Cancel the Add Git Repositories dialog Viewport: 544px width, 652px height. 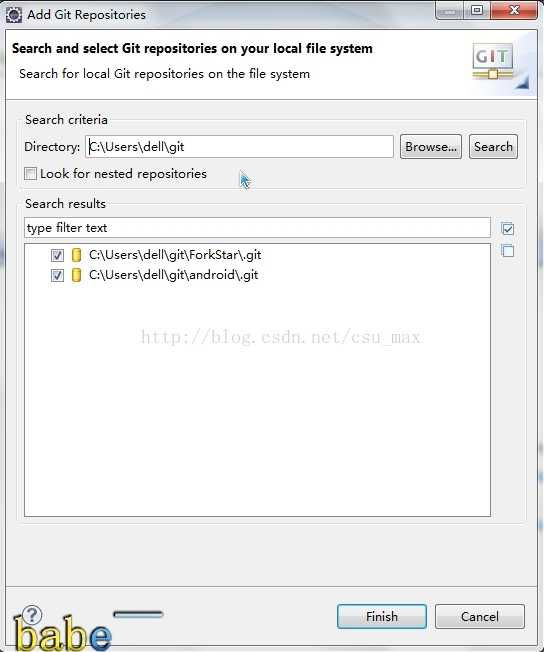480,616
